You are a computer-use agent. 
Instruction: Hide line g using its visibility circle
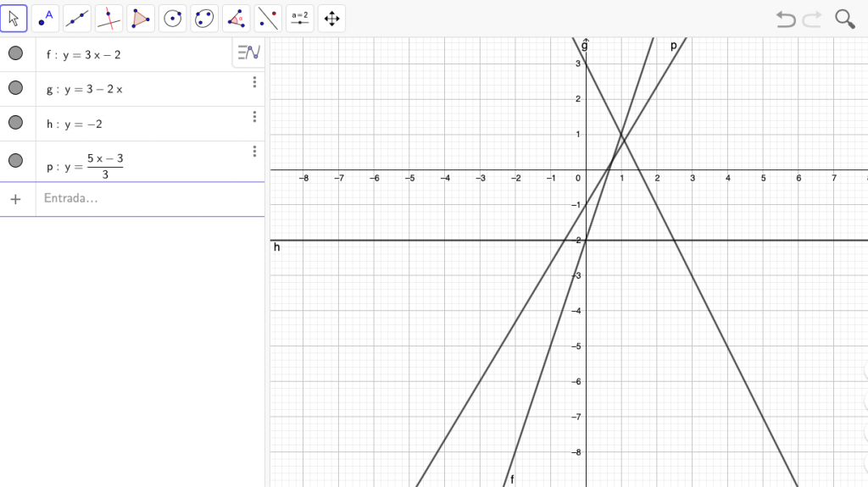coord(15,88)
